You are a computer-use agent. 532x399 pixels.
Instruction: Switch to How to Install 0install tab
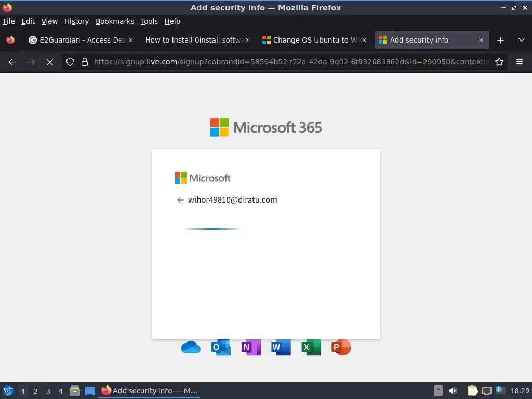[x=198, y=40]
